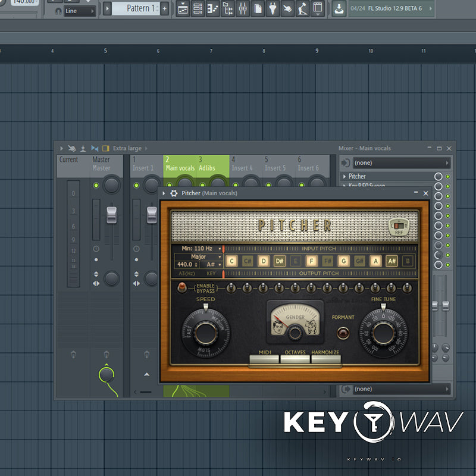Open the A# key dropdown

pos(211,265)
